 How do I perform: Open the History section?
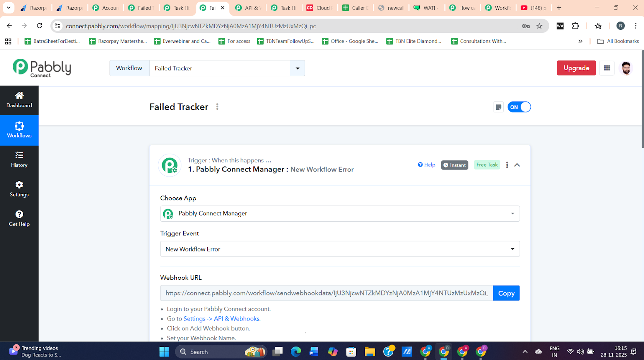click(19, 160)
